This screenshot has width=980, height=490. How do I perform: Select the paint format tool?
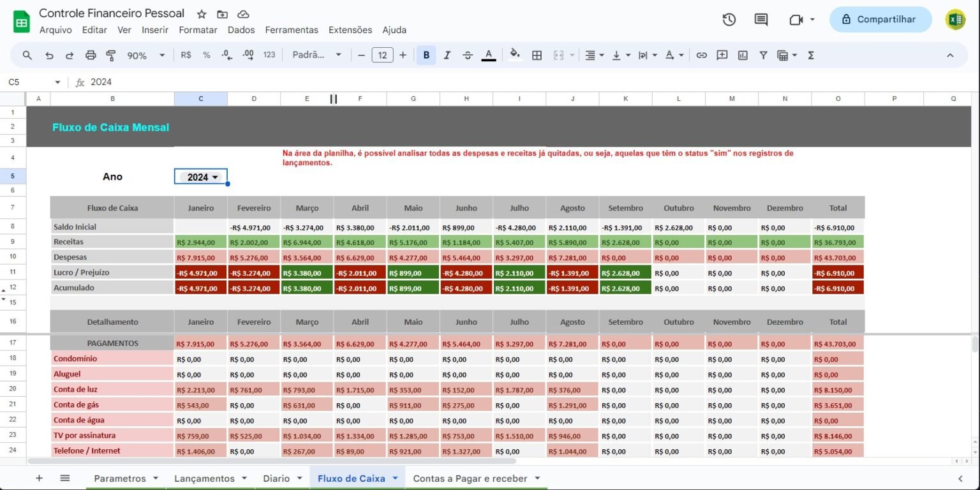pos(111,56)
